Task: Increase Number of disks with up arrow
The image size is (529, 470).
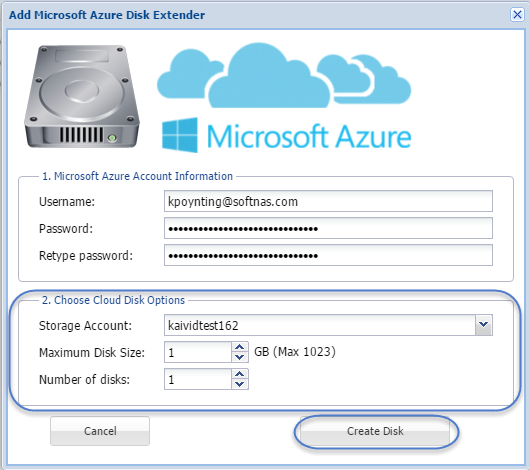Action: (240, 374)
